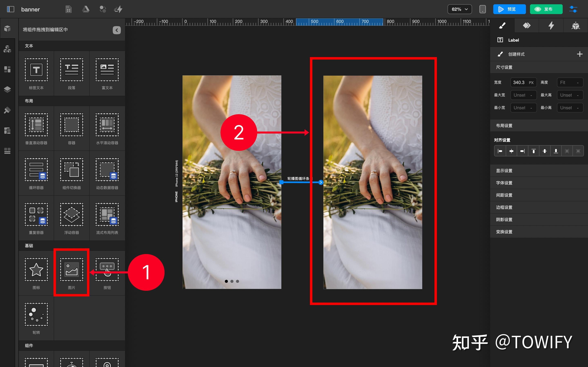Choose the 浮动容器 floating container component
This screenshot has height=367, width=588.
[71, 218]
